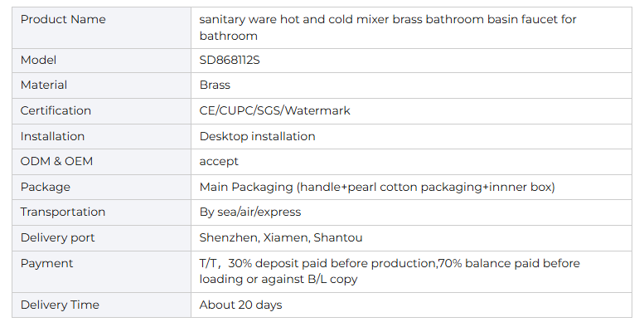Click the Package row label
Screen dimensions: 644x327
click(x=46, y=187)
